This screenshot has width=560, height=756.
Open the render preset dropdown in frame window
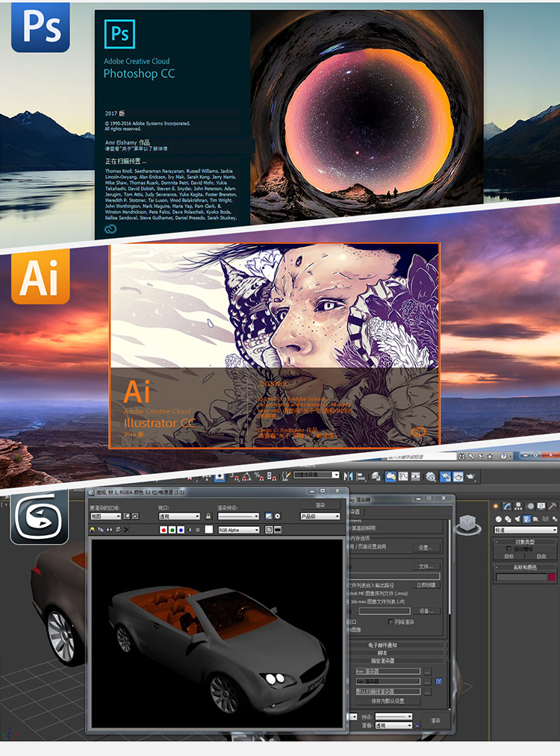coord(238,516)
